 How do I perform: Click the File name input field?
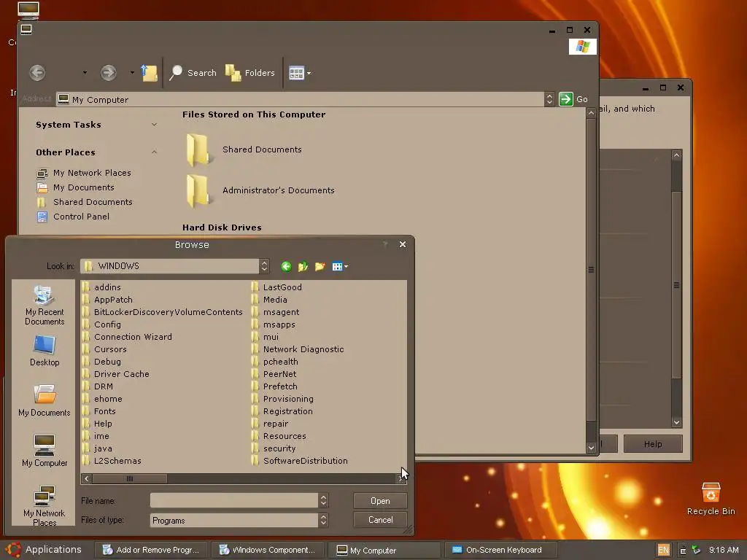[x=234, y=500]
